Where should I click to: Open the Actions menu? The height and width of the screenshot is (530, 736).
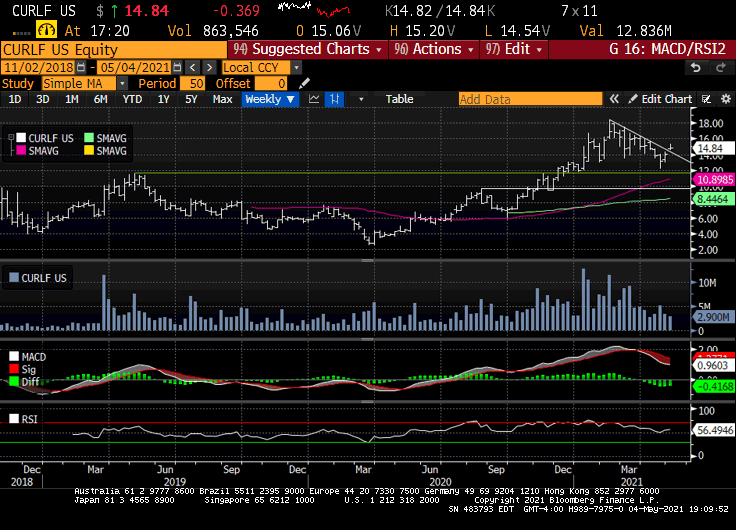pyautogui.click(x=434, y=49)
